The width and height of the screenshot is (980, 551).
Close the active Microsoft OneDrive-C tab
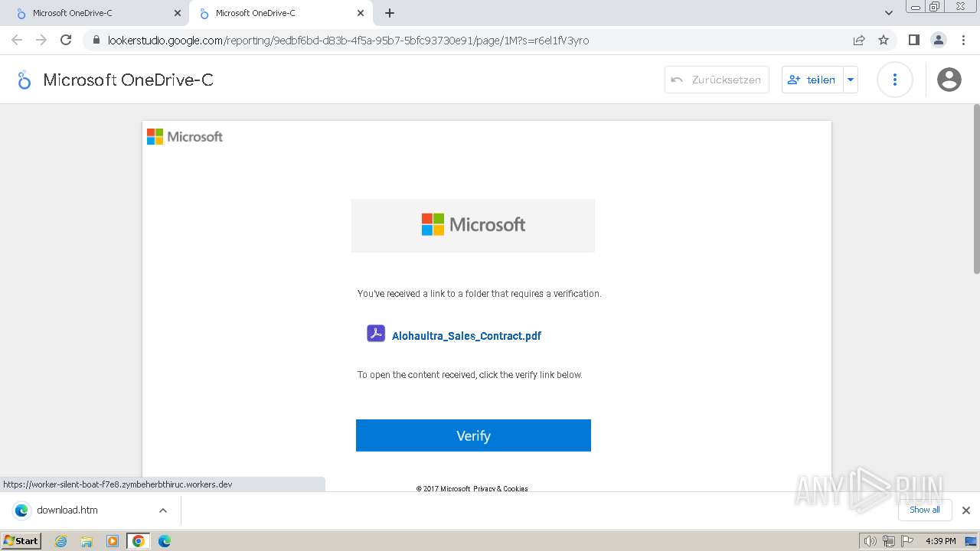pyautogui.click(x=361, y=13)
